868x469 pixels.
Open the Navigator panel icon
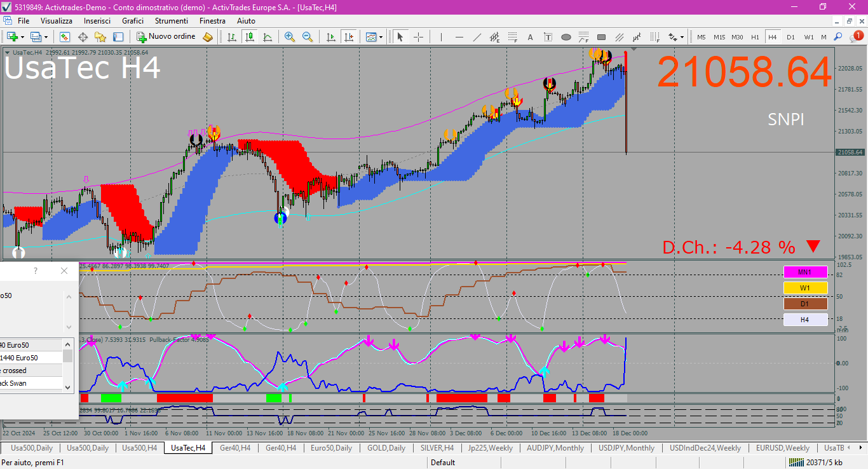click(x=100, y=37)
